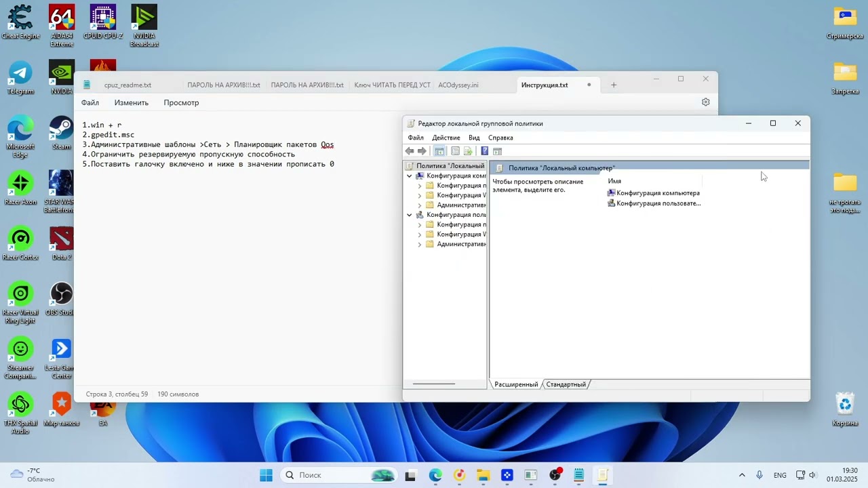Open Просмотр menu in Notepad

tap(181, 102)
